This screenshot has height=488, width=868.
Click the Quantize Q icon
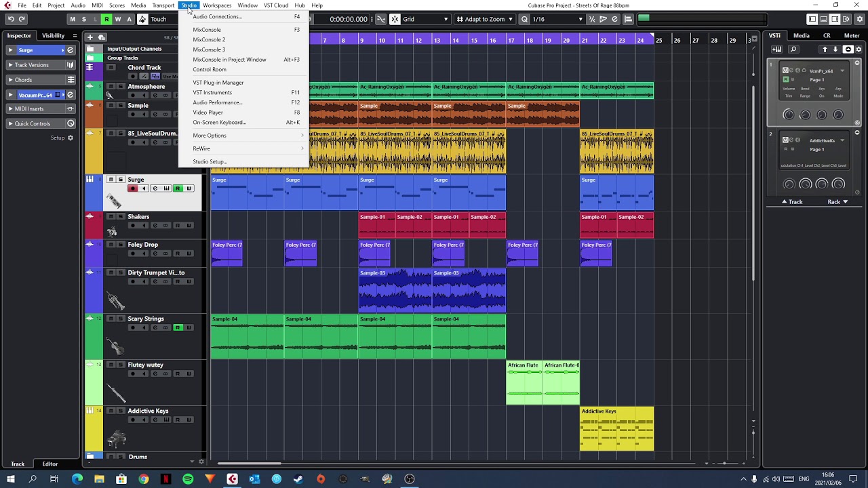coord(524,19)
